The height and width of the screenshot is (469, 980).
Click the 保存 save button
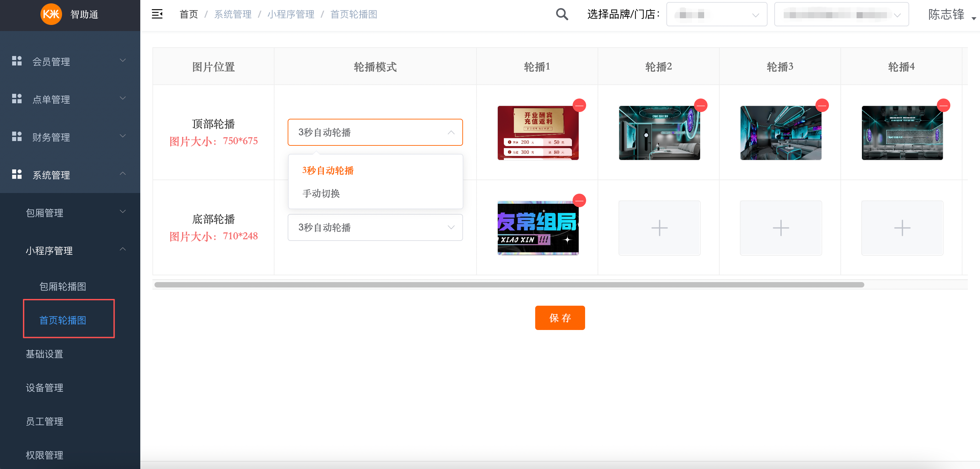tap(559, 318)
